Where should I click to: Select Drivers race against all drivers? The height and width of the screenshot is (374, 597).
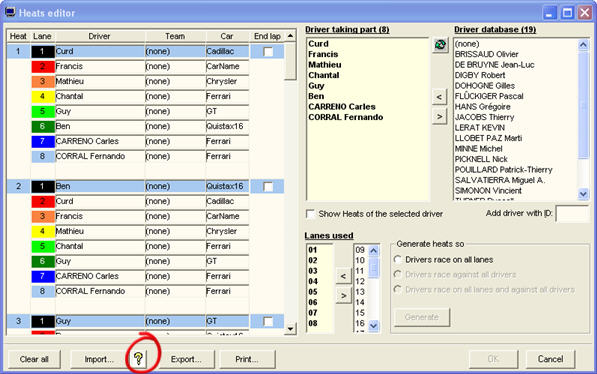(398, 274)
